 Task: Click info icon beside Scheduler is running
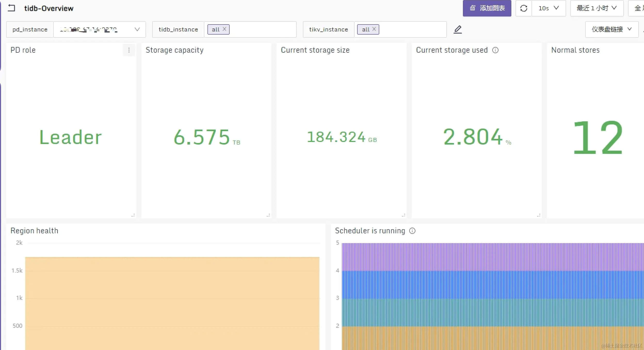tap(412, 231)
